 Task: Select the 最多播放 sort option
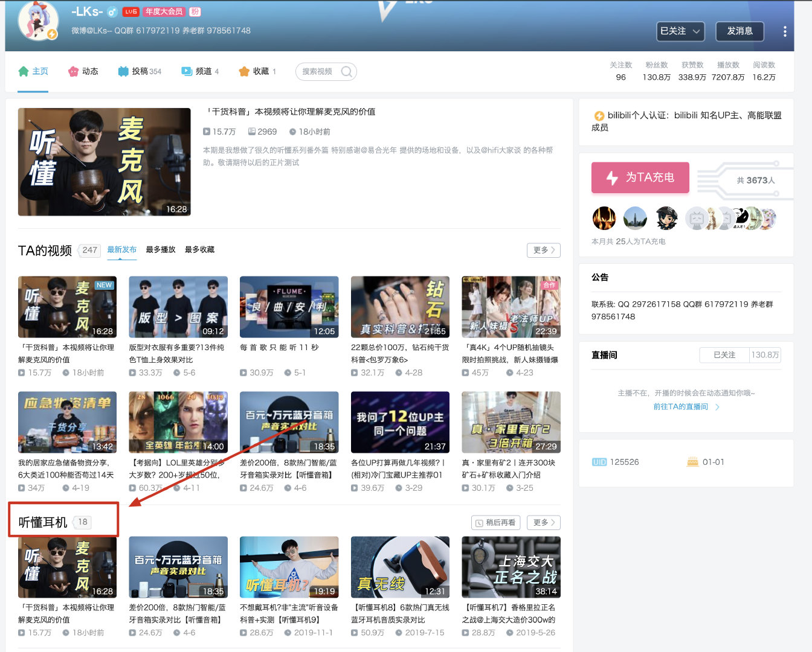(161, 250)
